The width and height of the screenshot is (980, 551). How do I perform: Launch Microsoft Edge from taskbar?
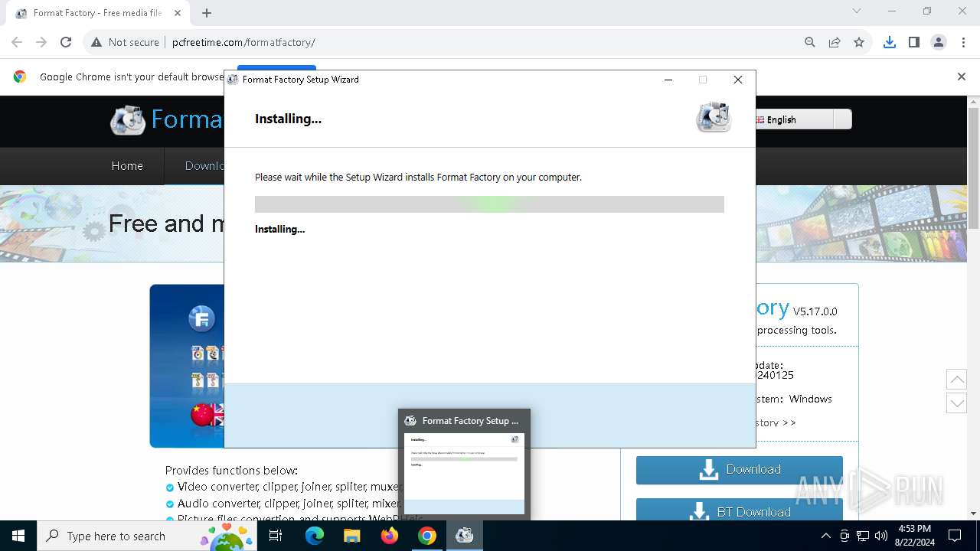click(x=315, y=536)
